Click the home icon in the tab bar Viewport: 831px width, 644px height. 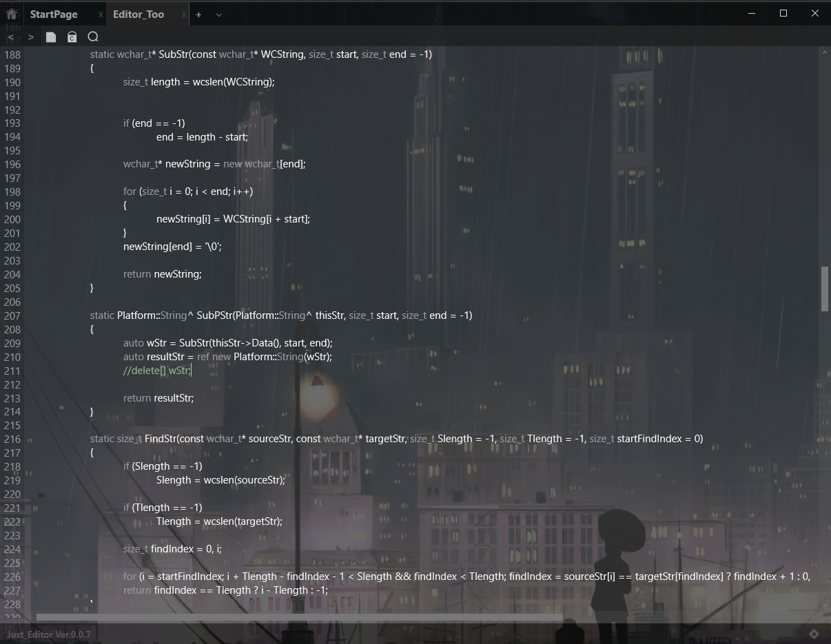tap(12, 14)
